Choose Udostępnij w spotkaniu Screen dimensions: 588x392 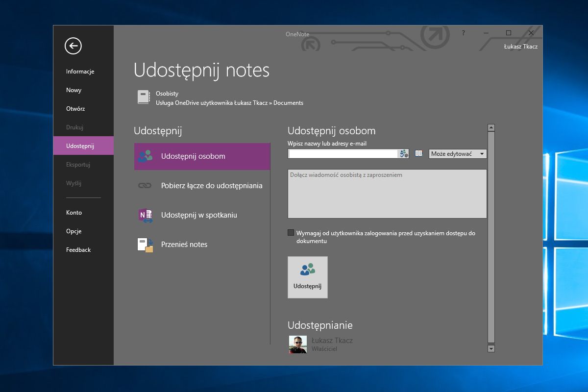pos(202,215)
